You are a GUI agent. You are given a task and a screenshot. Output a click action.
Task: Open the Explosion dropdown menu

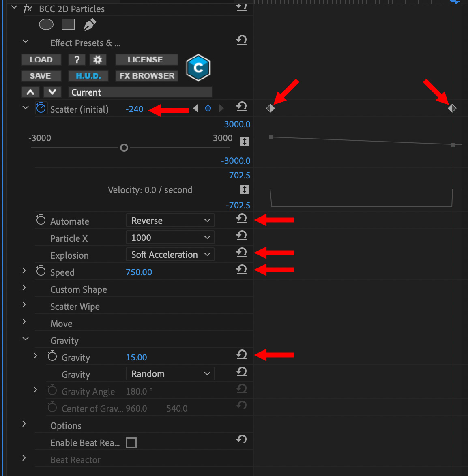coord(170,255)
